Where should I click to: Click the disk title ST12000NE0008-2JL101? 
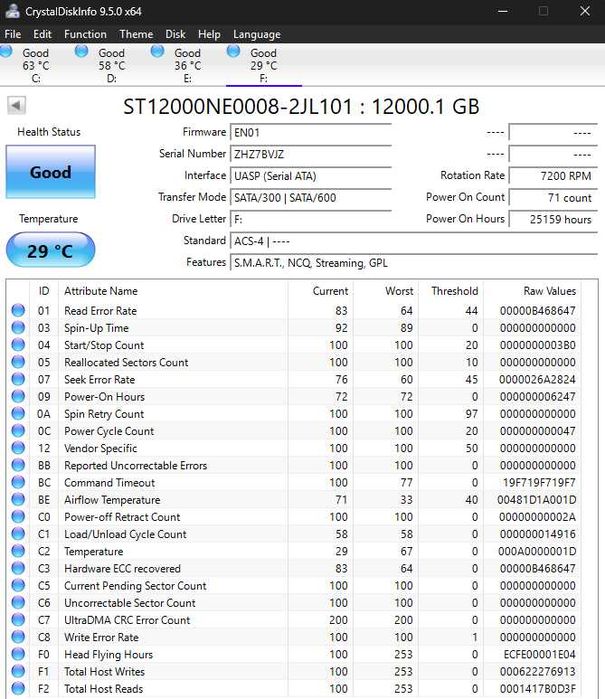[x=238, y=107]
